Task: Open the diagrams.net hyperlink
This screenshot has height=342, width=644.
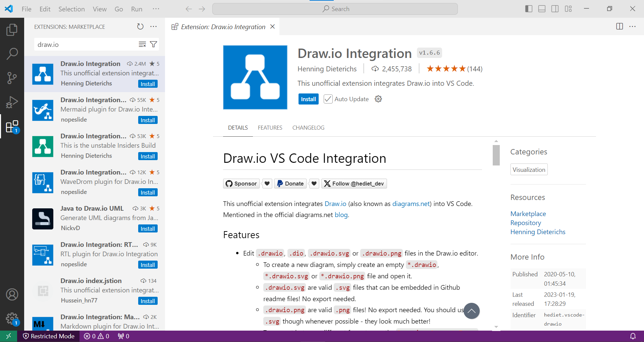Action: pyautogui.click(x=411, y=204)
